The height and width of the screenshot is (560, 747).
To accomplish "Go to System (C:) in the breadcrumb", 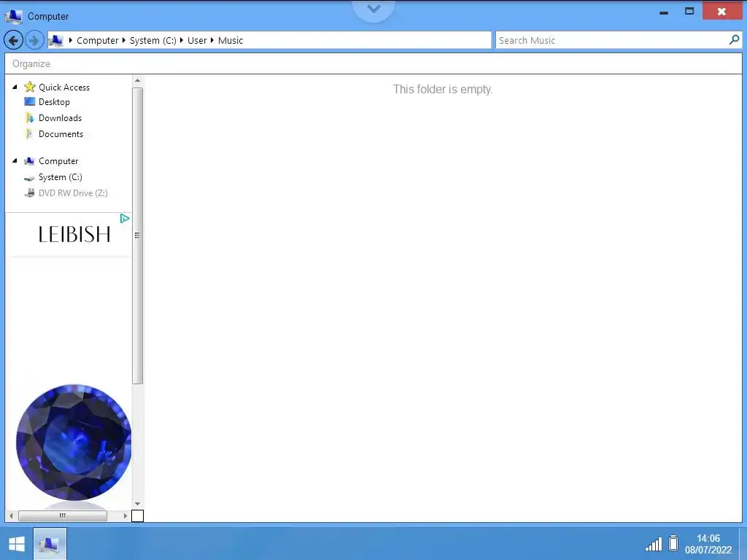I will coord(153,41).
